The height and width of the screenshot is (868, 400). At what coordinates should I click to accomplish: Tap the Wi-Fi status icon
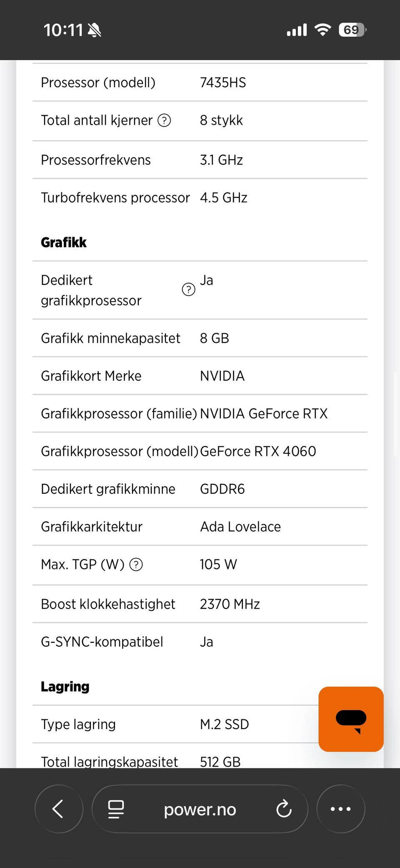click(322, 30)
